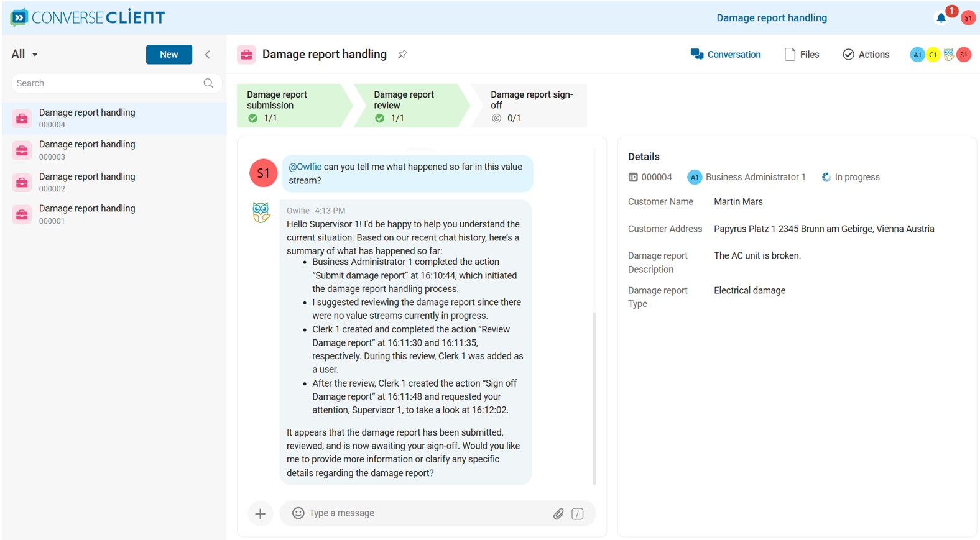
Task: Switch to the Files tab
Action: [802, 55]
